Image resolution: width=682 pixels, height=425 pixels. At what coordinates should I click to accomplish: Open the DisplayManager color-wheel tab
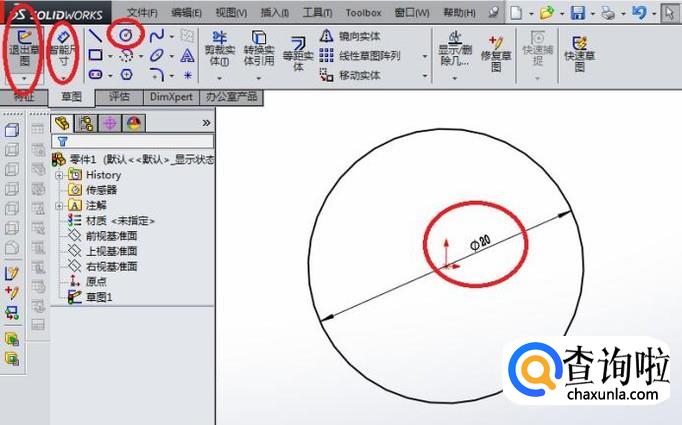point(134,124)
